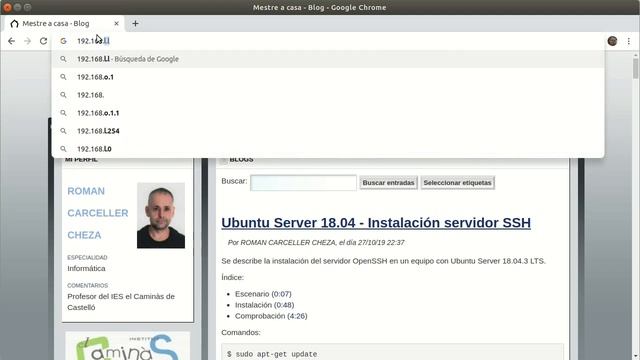Viewport: 640px width, 360px height.
Task: Choose suggestion 192.168.o.1.1
Action: (x=328, y=113)
